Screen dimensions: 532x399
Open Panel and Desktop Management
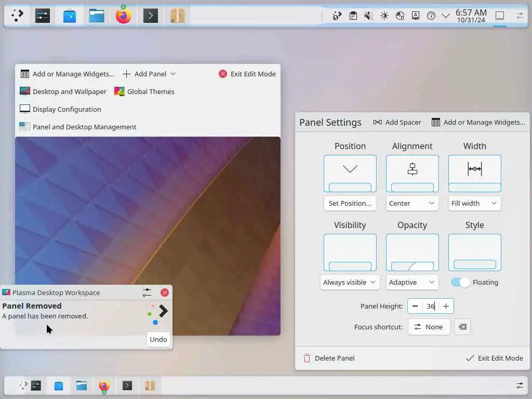(78, 127)
